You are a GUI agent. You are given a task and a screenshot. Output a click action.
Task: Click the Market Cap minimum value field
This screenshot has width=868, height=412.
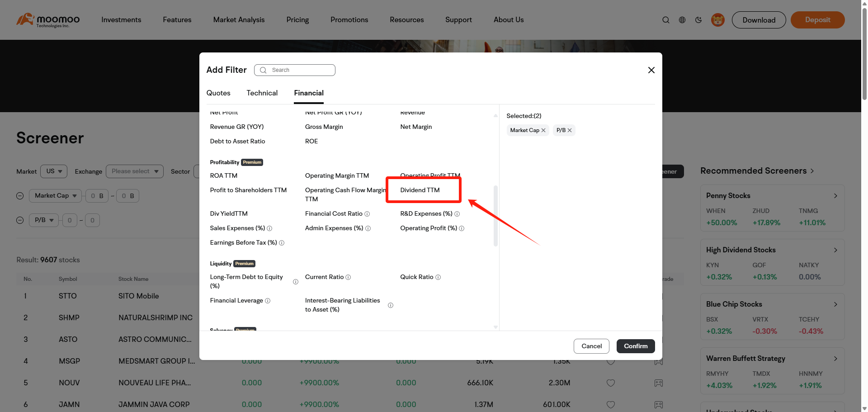tap(97, 196)
